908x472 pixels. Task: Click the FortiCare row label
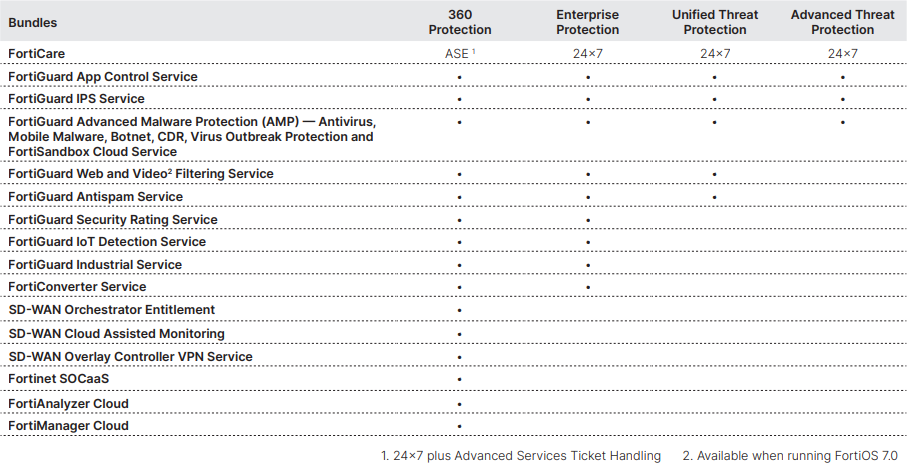36,54
